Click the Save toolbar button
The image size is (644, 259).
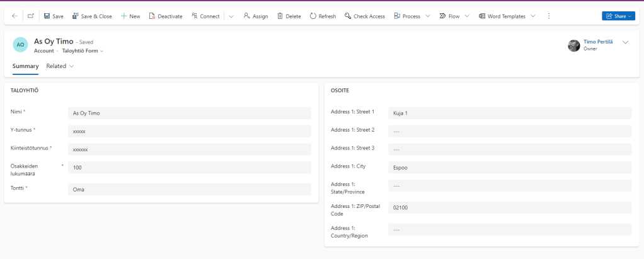(54, 16)
